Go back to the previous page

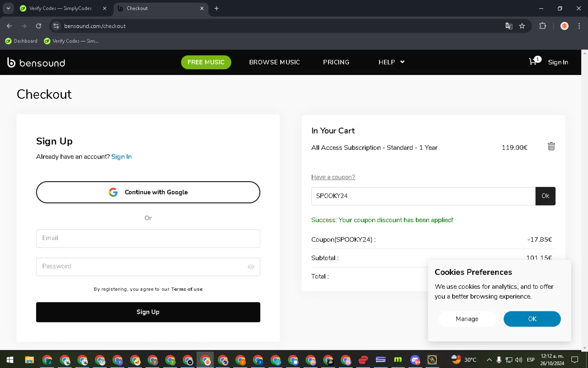click(9, 26)
